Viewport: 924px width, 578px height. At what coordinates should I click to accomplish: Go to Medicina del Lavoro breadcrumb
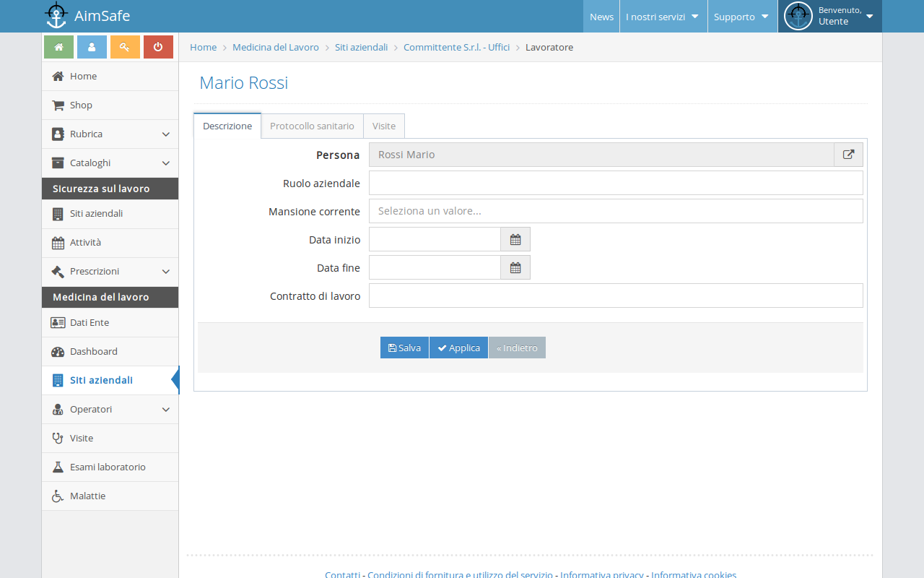pyautogui.click(x=276, y=47)
